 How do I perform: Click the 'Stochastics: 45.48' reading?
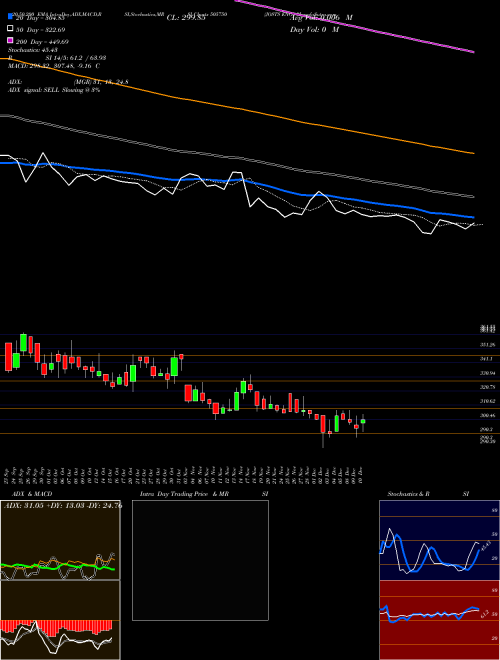(x=33, y=50)
